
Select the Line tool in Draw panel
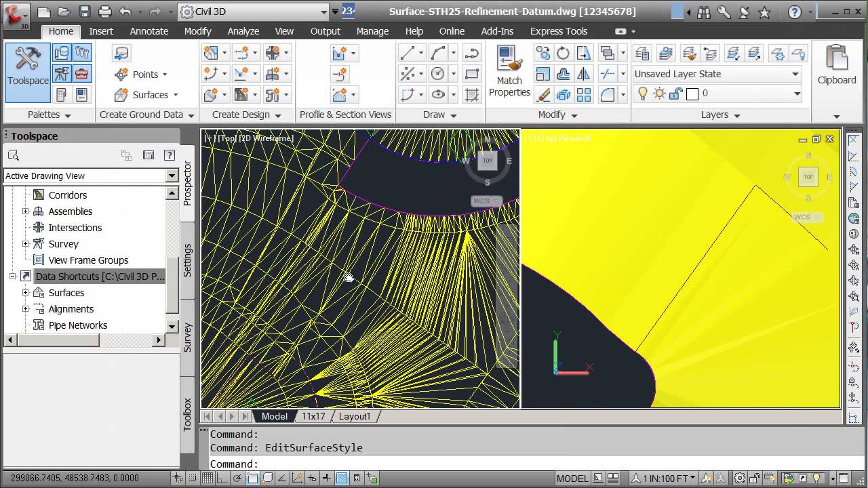[408, 53]
